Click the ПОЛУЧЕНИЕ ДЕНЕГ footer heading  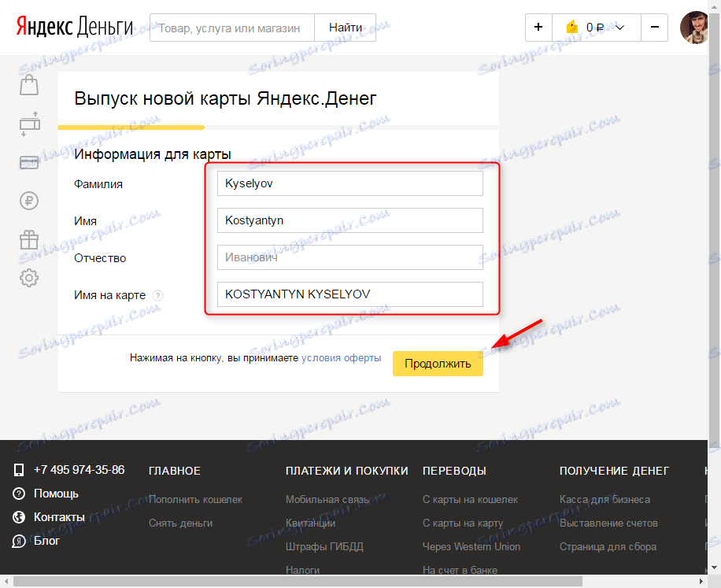pyautogui.click(x=614, y=471)
